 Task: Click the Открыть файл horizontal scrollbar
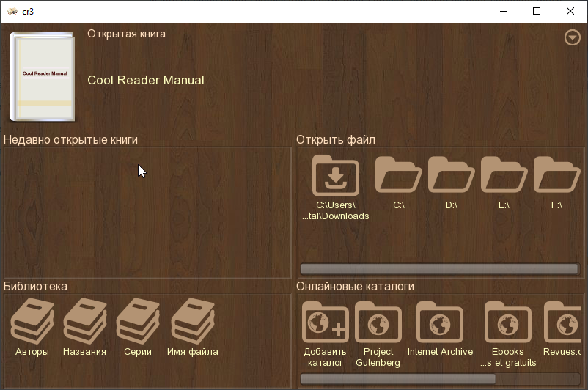439,269
